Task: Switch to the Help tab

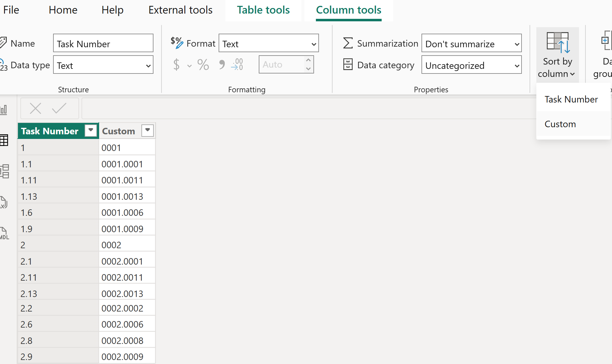Action: (x=112, y=10)
